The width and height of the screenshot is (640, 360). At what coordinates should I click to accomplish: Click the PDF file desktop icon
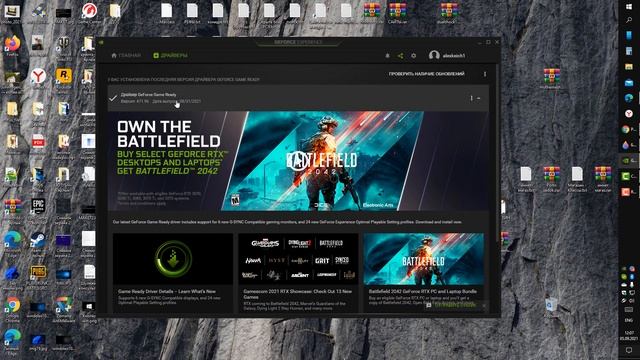click(38, 142)
